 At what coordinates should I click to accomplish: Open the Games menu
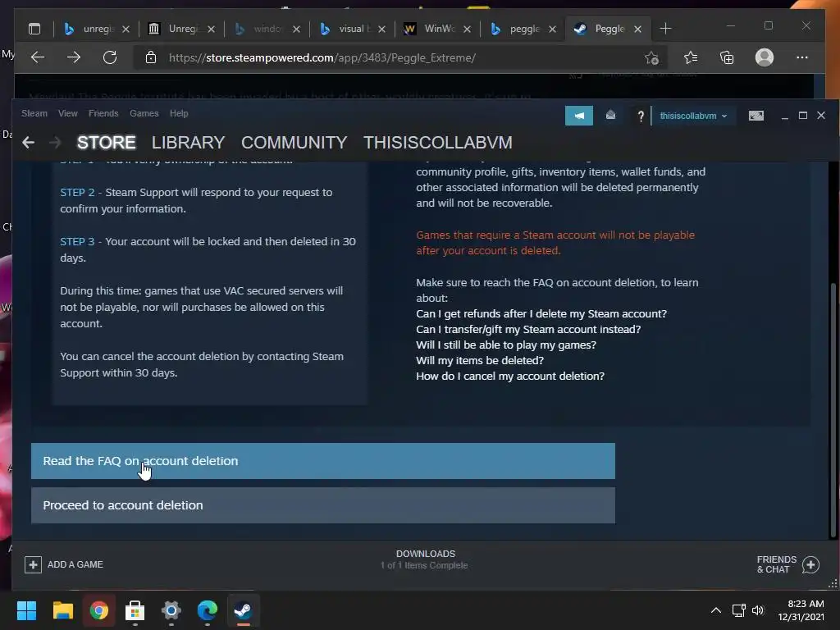point(144,113)
